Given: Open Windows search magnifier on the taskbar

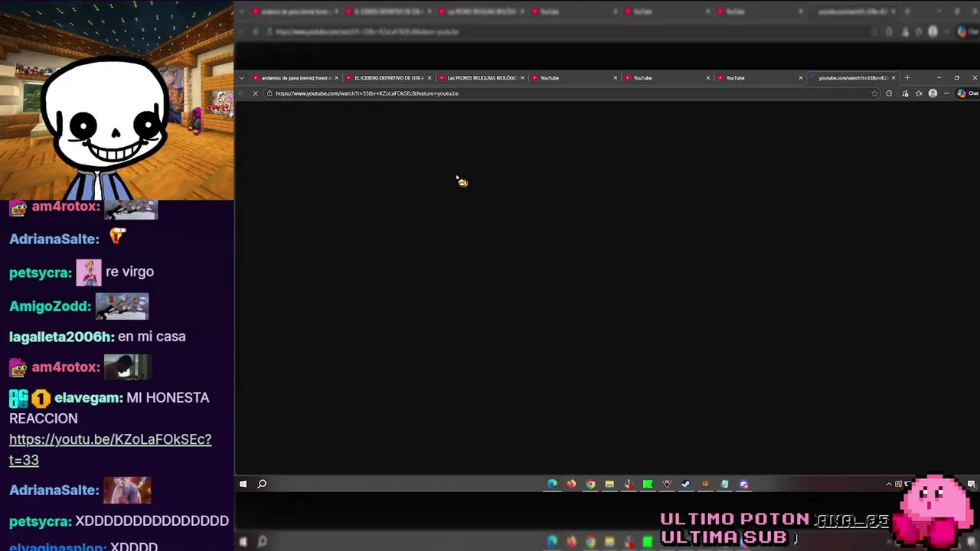Looking at the screenshot, I should click(262, 484).
